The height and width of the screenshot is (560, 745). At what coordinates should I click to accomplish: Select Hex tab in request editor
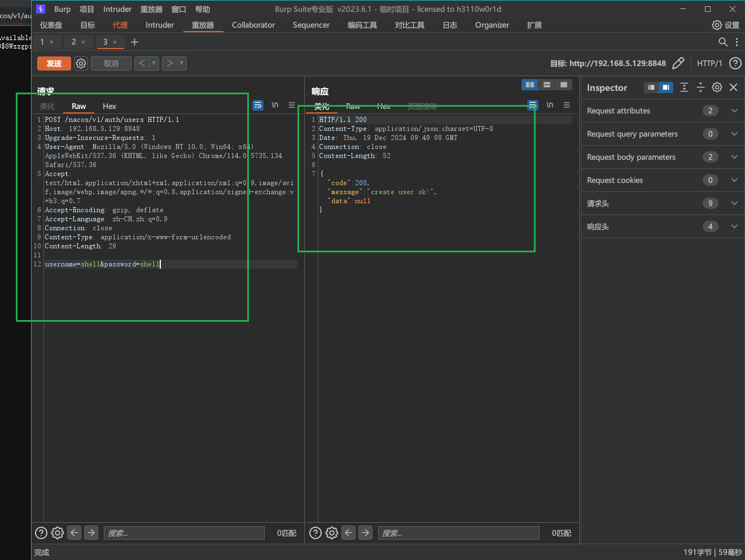tap(109, 106)
